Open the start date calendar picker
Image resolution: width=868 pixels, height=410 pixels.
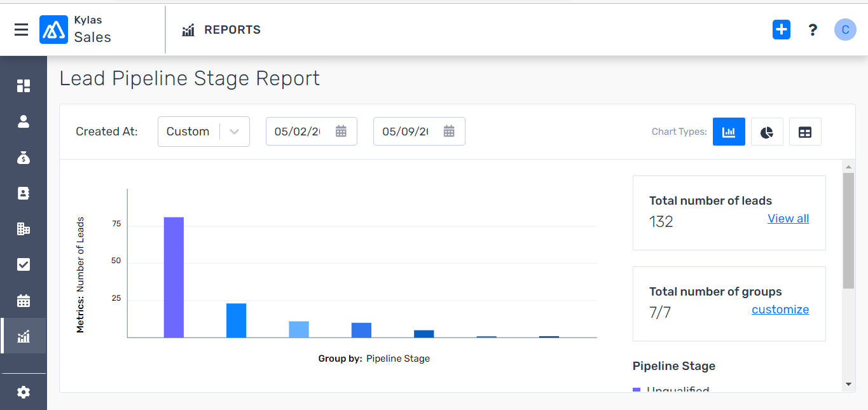(x=341, y=132)
